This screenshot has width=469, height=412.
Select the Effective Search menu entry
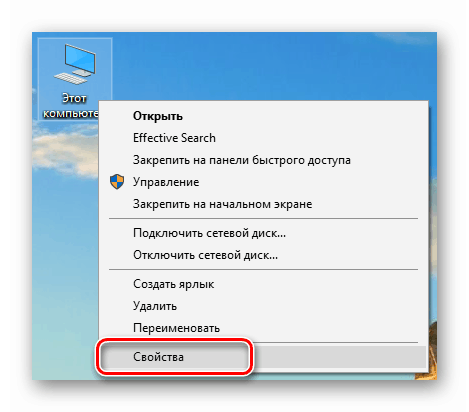coord(174,138)
